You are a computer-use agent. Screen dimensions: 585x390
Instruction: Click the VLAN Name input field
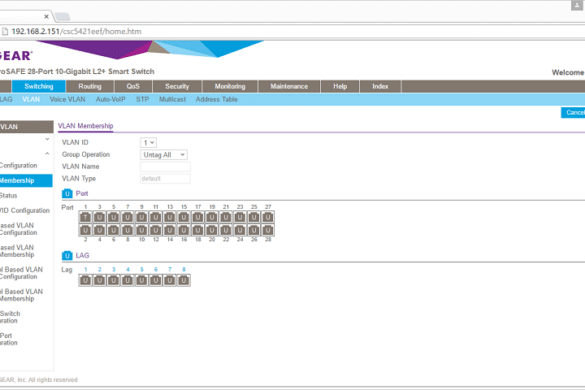165,166
